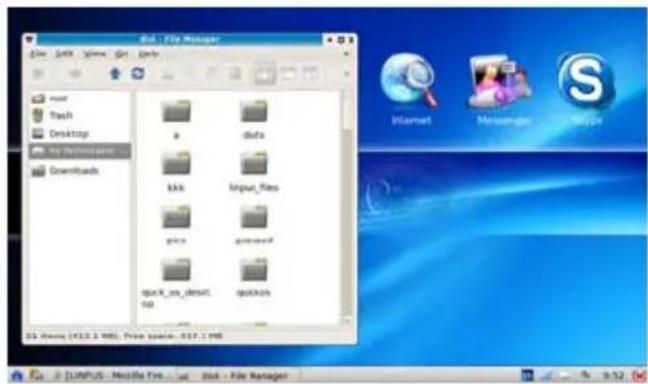
Task: Click the red icon at taskbar end
Action: click(x=639, y=376)
